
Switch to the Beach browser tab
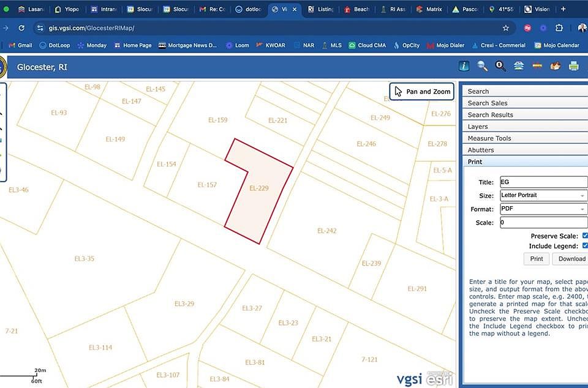[357, 9]
